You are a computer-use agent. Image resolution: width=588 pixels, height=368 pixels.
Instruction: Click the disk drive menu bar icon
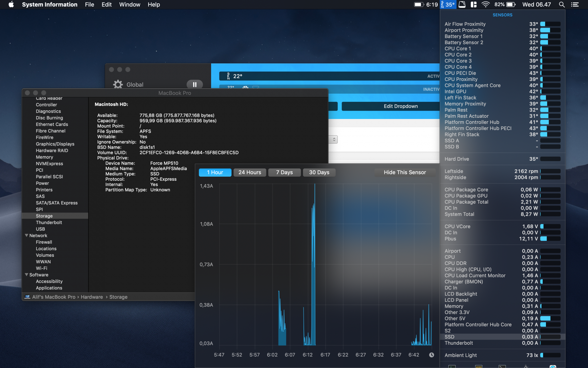[x=462, y=4]
